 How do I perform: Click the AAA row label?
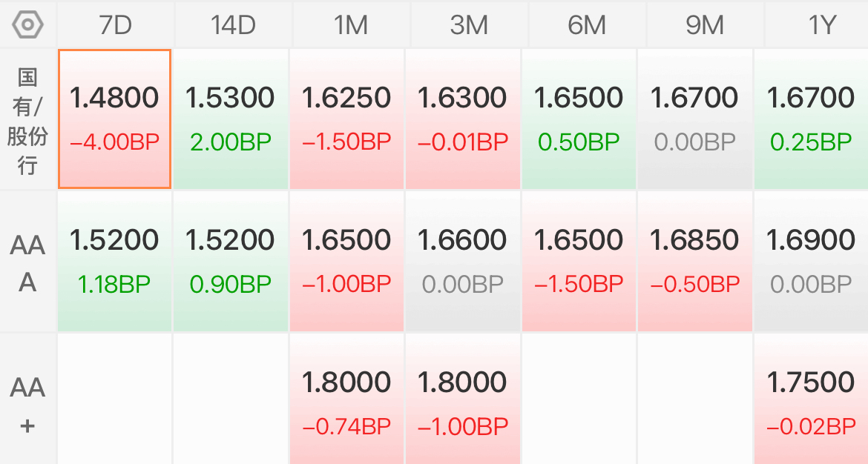point(27,262)
